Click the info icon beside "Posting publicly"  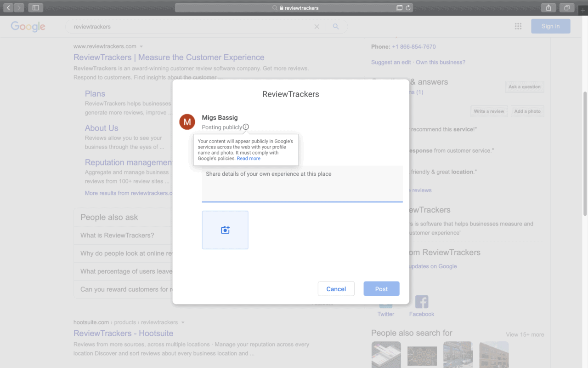[246, 127]
